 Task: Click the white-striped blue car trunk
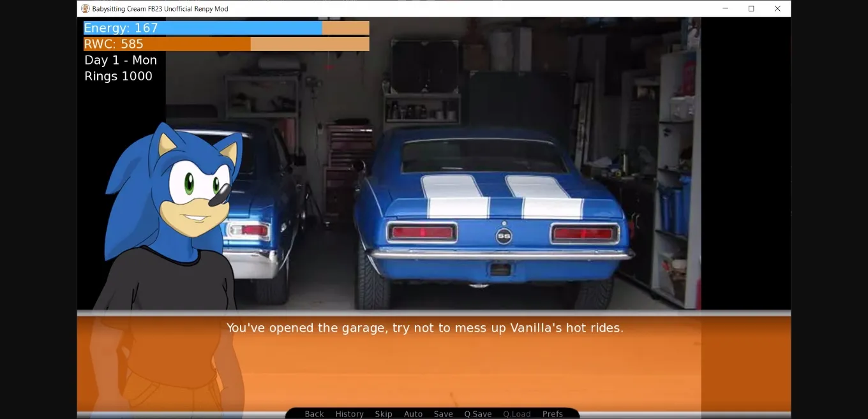(x=501, y=198)
